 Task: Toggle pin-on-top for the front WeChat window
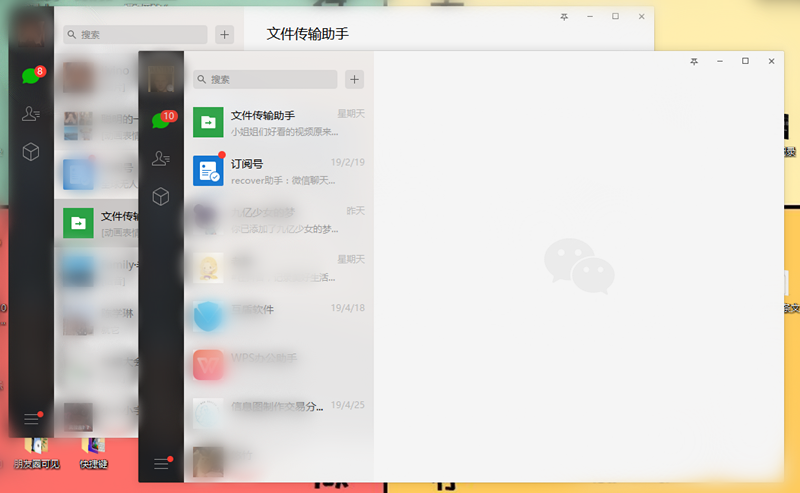click(694, 61)
